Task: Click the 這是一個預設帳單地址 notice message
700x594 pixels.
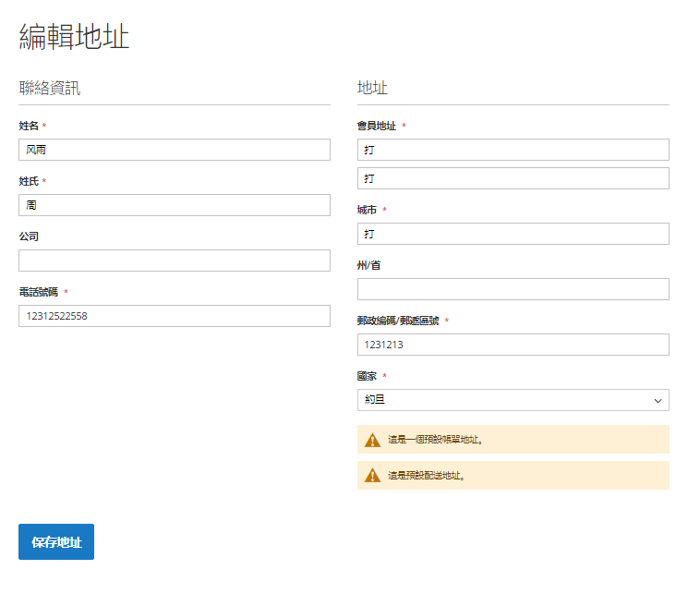Action: [435, 440]
